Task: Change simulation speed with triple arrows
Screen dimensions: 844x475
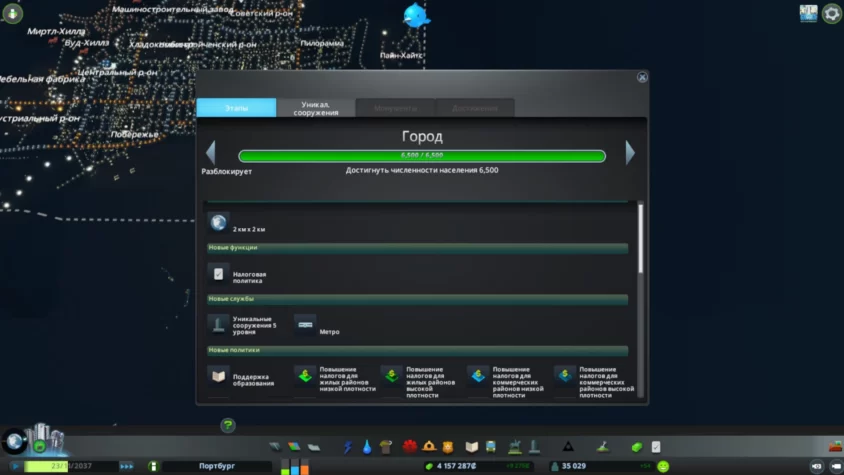Action: (126, 466)
